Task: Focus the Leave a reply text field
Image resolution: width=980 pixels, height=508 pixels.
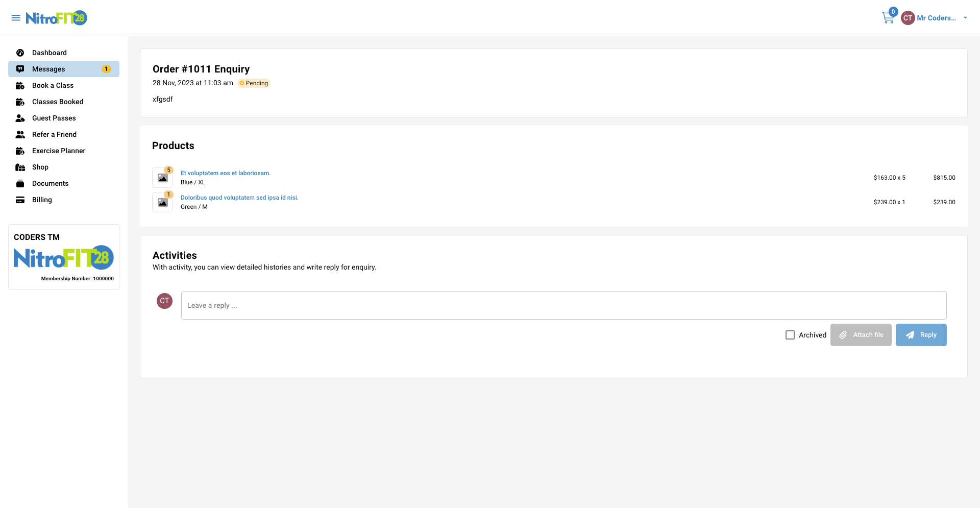Action: pyautogui.click(x=563, y=305)
